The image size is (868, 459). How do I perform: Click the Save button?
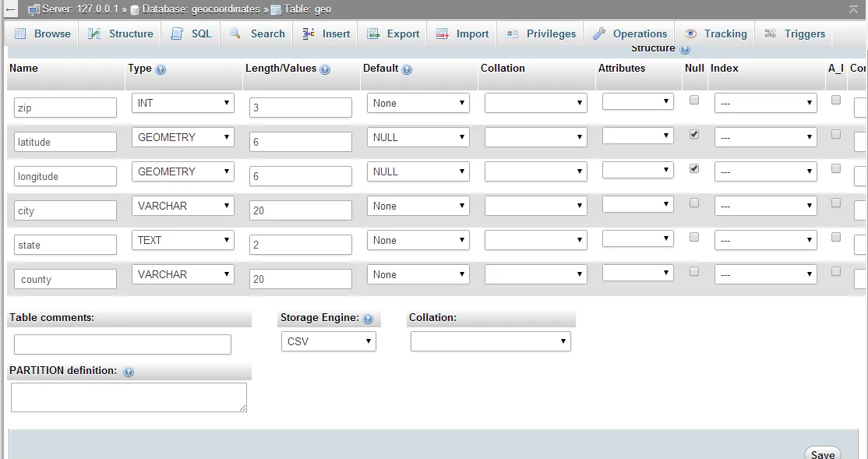pyautogui.click(x=823, y=454)
